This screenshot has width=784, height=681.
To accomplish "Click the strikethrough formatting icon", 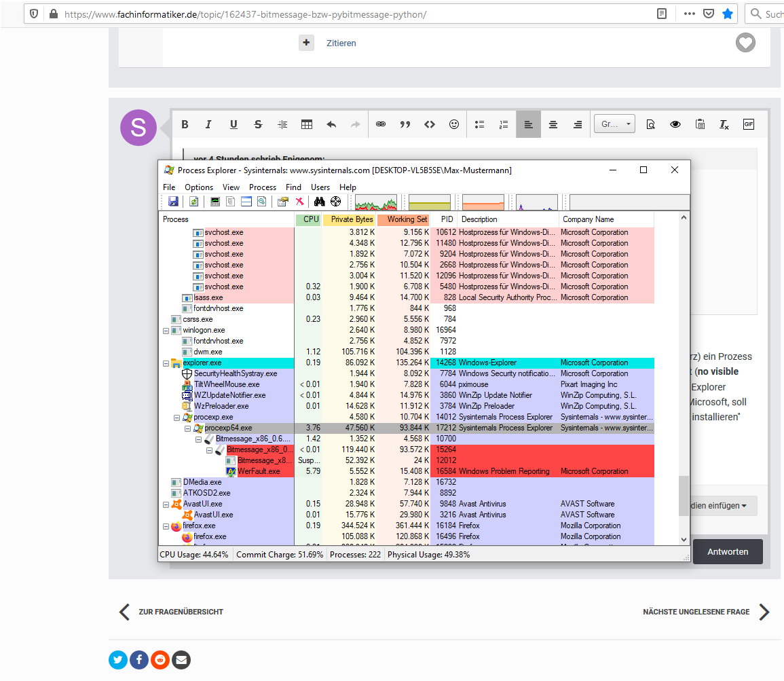I will pos(258,124).
